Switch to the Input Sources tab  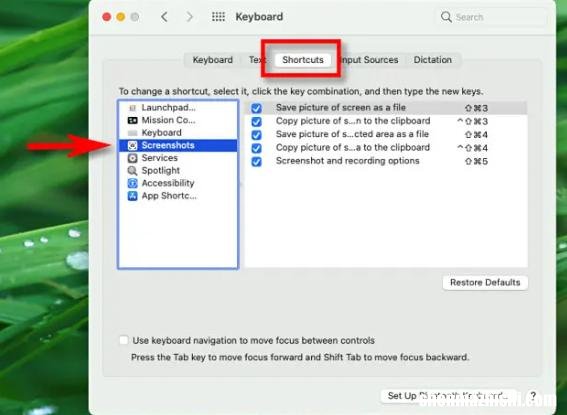coord(370,60)
